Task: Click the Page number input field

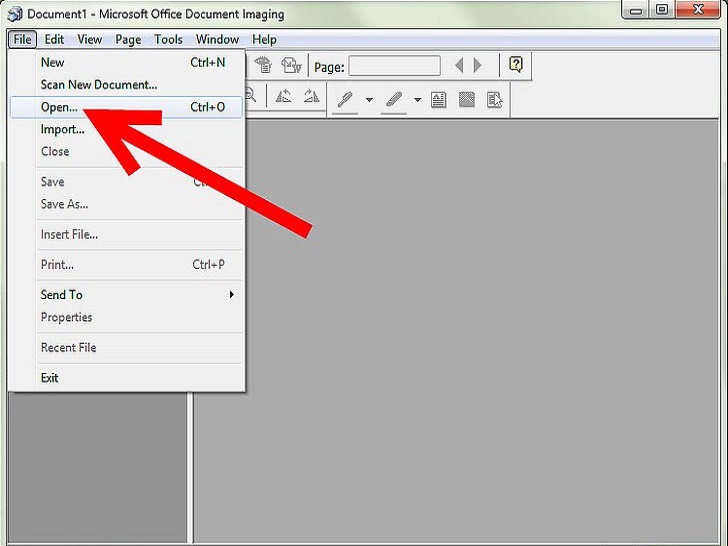Action: point(395,65)
